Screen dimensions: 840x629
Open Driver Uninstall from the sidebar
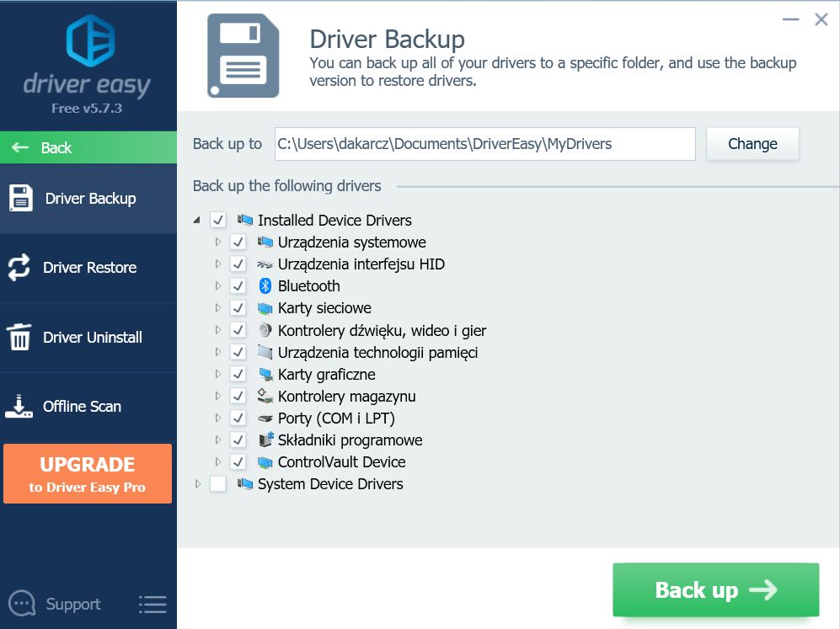20,337
